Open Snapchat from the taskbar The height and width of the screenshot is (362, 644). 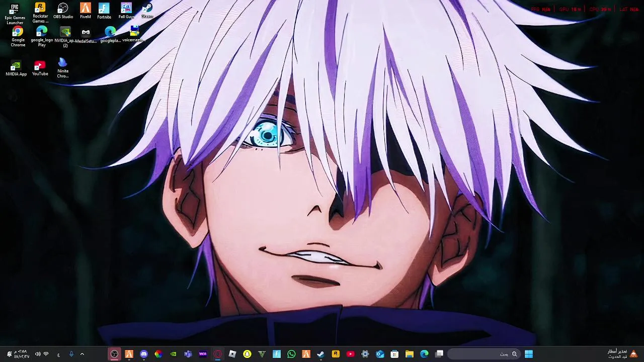pos(247,354)
